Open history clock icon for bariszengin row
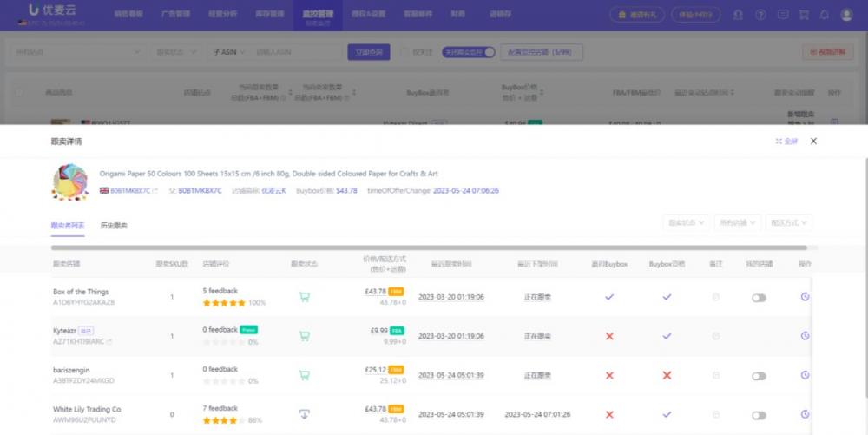 pos(805,375)
